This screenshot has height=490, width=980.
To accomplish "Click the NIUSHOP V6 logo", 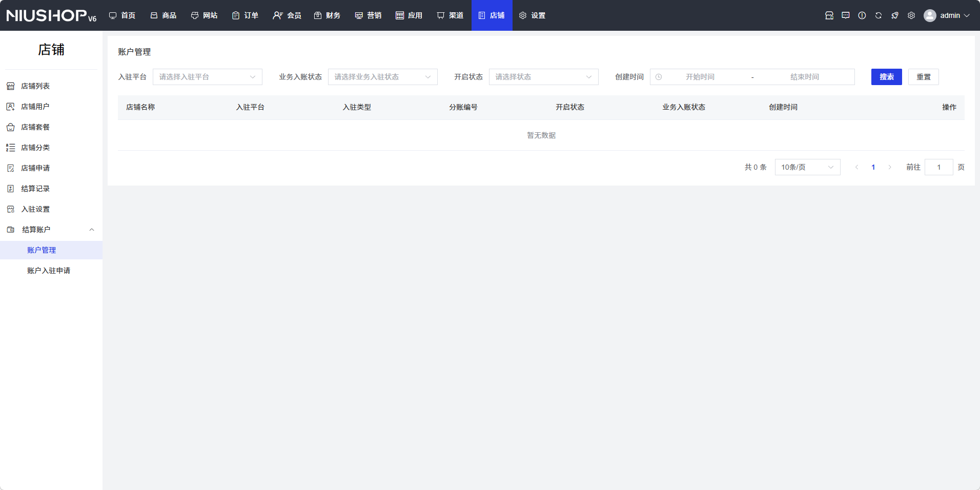I will 51,15.
